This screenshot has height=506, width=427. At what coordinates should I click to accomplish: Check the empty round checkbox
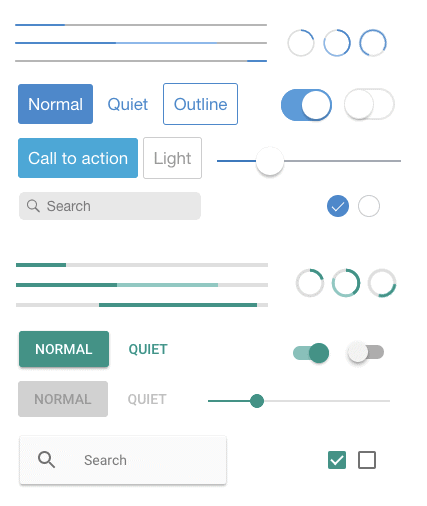click(369, 206)
